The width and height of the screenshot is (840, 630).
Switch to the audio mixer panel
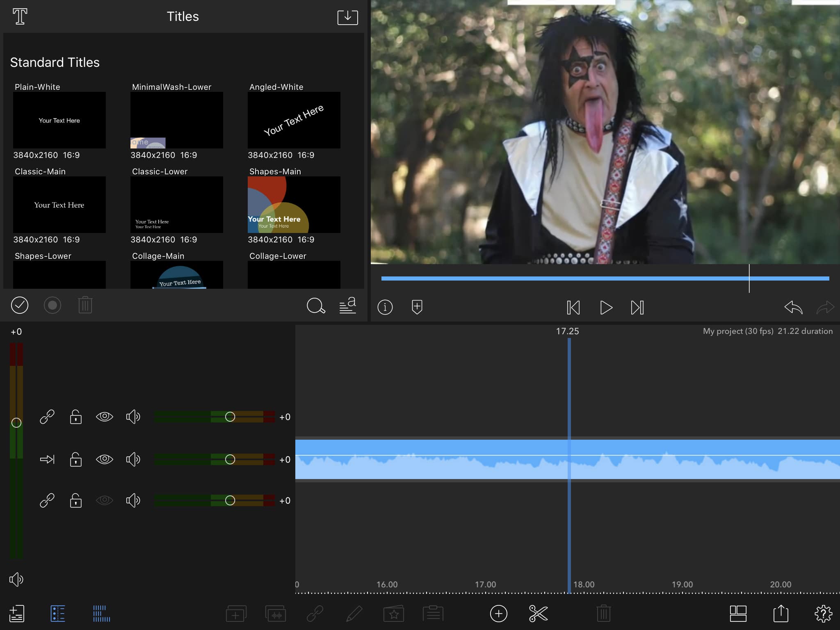tap(101, 614)
